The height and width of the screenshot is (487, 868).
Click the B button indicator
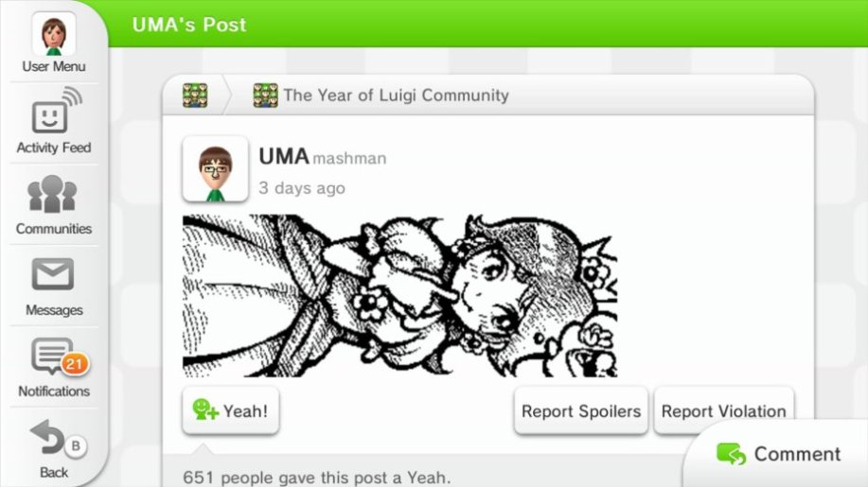[76, 445]
